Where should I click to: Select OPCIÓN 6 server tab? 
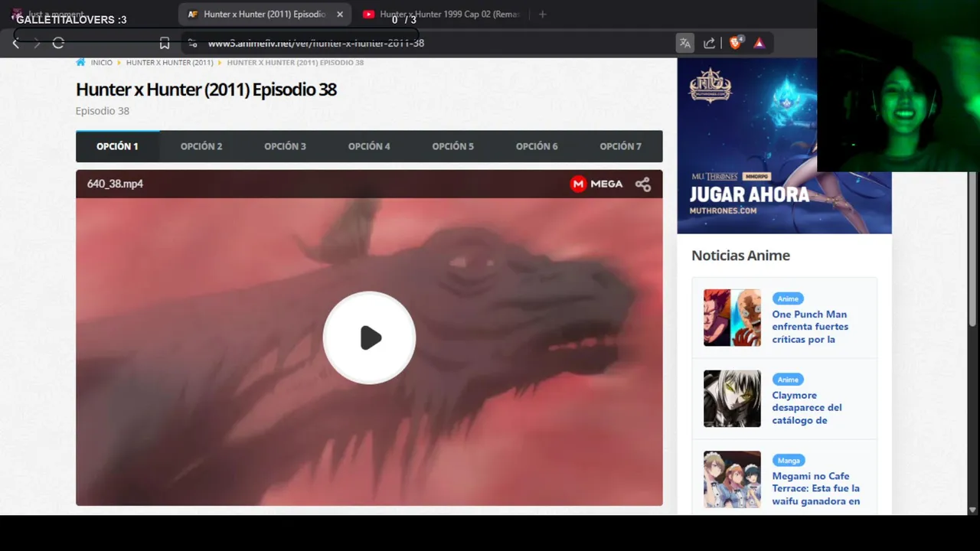(x=537, y=146)
